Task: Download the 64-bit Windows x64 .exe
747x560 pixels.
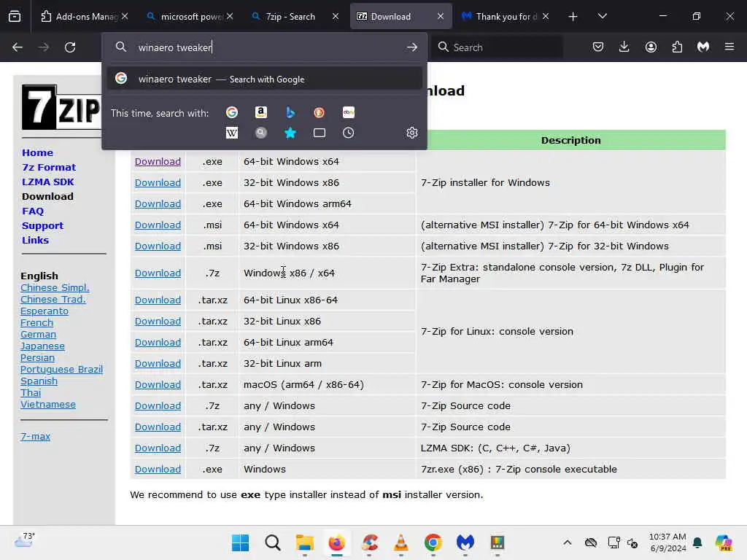Action: [158, 161]
